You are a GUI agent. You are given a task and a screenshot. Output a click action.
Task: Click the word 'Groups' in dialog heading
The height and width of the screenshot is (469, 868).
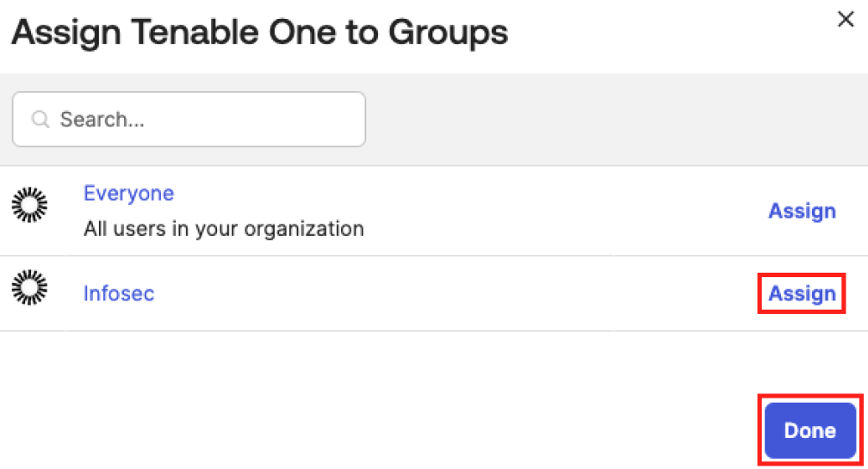(448, 33)
